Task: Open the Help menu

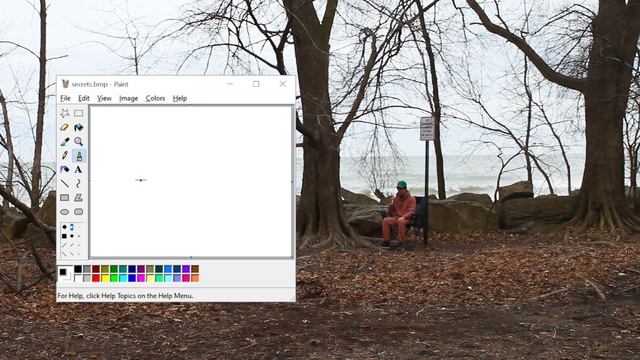Action: click(180, 98)
